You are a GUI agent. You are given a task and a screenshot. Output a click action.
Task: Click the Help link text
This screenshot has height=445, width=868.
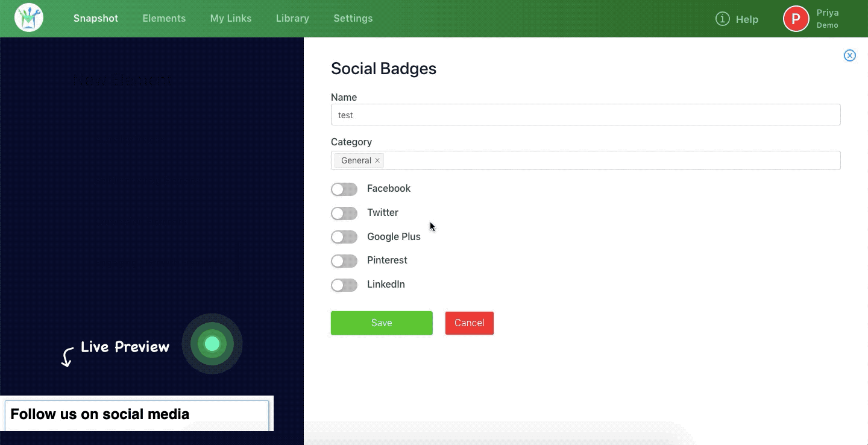pos(747,19)
